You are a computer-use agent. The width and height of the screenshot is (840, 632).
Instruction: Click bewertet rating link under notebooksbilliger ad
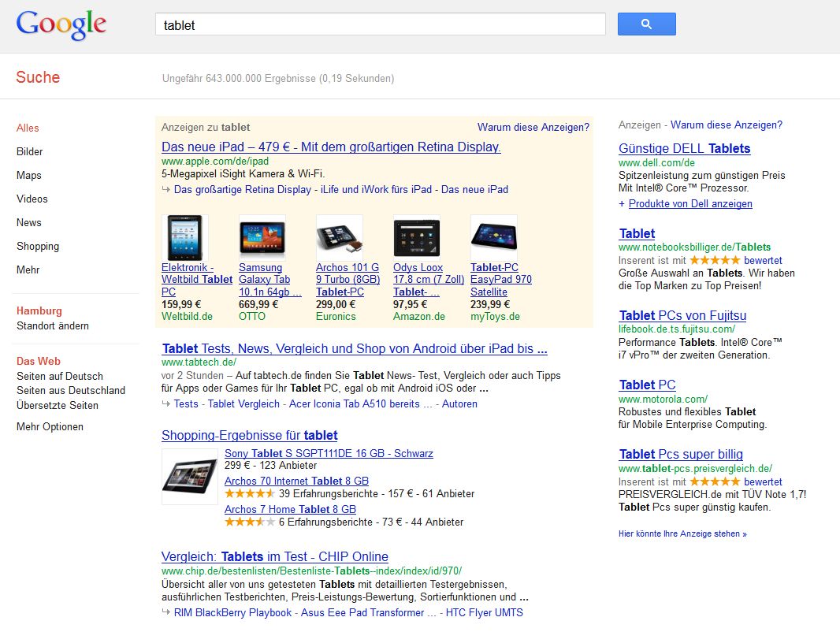[763, 260]
